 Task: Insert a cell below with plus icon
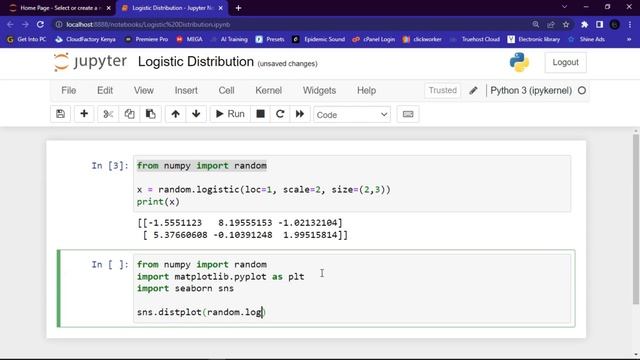(x=84, y=114)
